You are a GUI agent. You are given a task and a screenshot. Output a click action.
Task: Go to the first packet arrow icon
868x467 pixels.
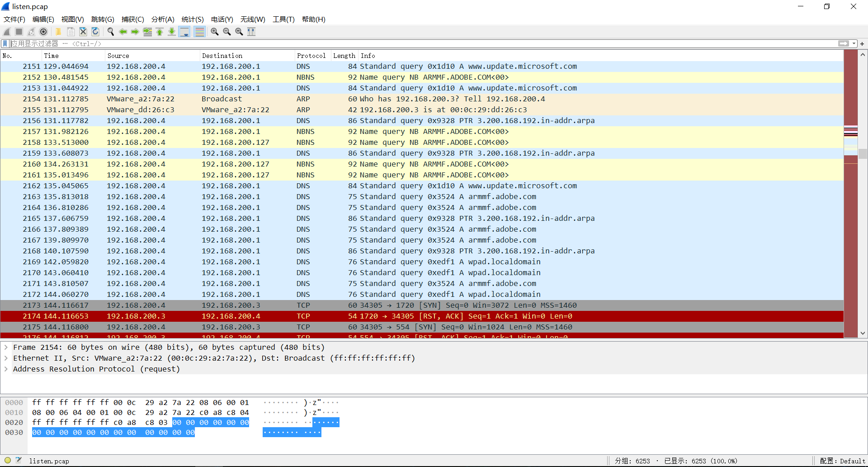[x=160, y=32]
